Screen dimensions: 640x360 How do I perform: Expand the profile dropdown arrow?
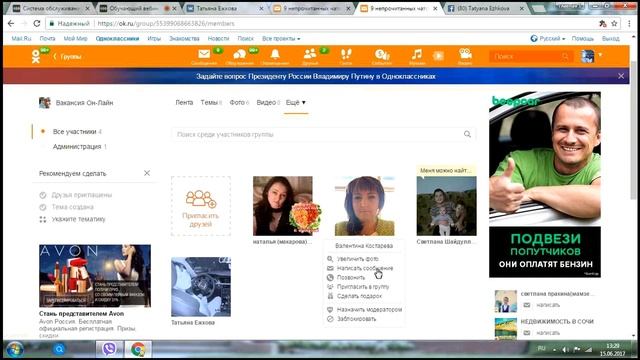[x=600, y=54]
